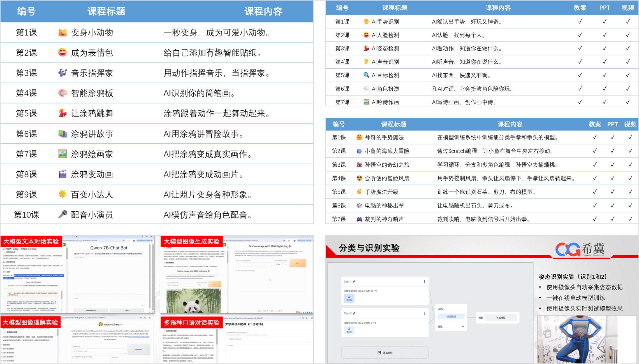Click the generated panda image thumbnail
Screen dimensions: 639x364
click(193, 301)
